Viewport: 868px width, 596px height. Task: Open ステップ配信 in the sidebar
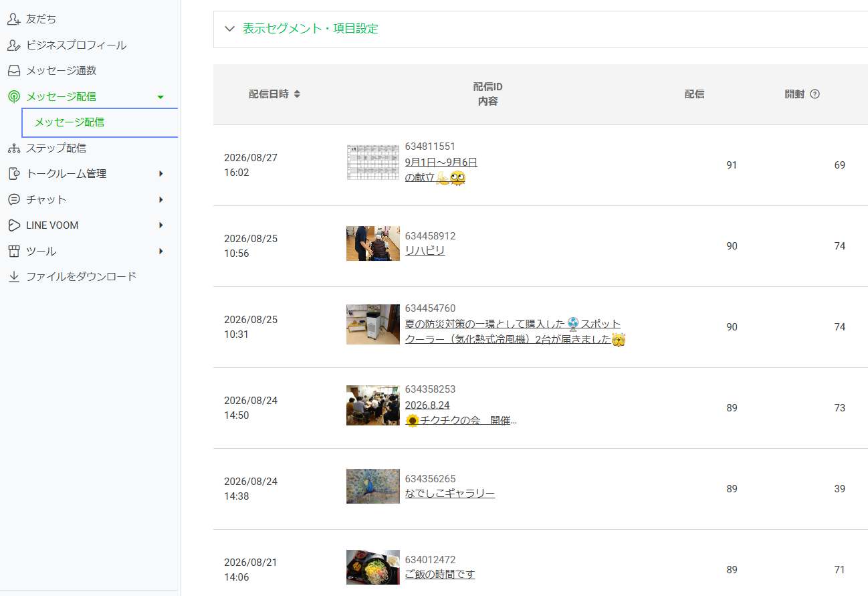pos(56,148)
